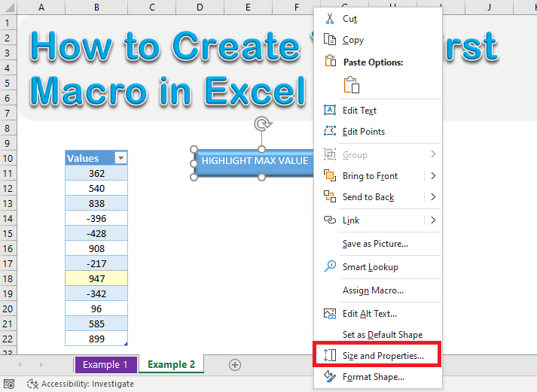Open Format Shape from the menu
The height and width of the screenshot is (392, 537).
(378, 377)
